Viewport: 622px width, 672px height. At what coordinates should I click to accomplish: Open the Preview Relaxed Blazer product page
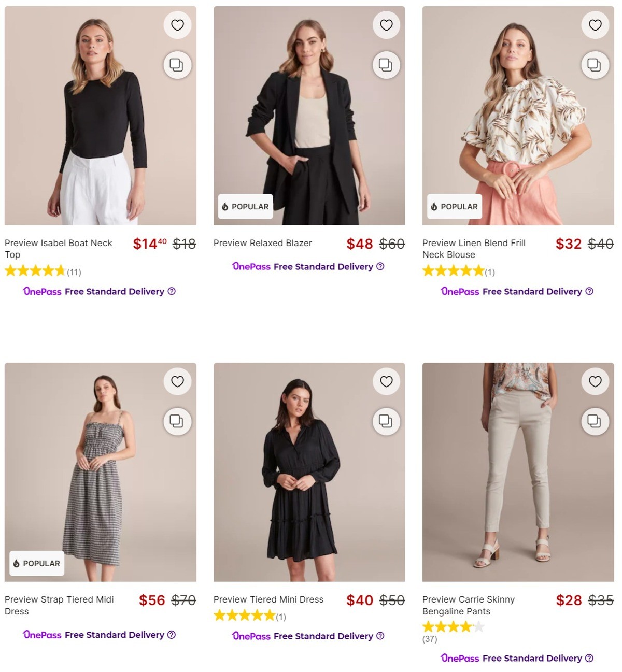(x=262, y=243)
